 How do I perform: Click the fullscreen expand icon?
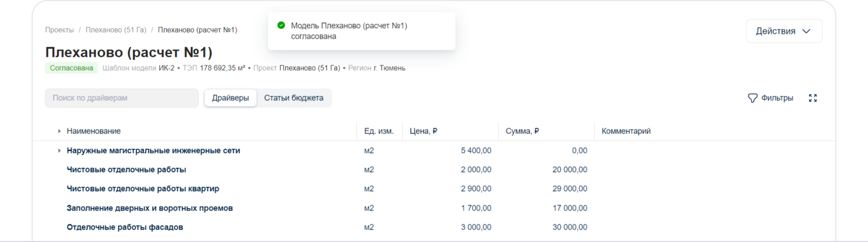(813, 98)
